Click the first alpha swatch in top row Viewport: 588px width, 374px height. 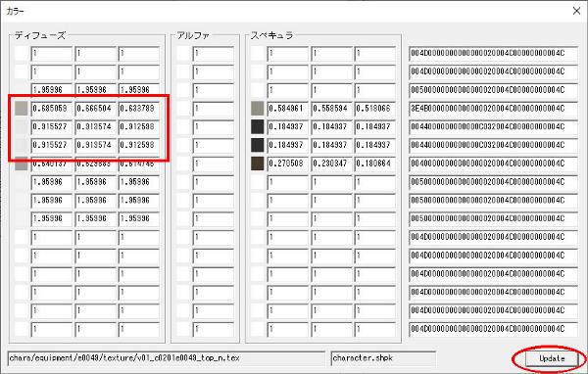[x=183, y=53]
